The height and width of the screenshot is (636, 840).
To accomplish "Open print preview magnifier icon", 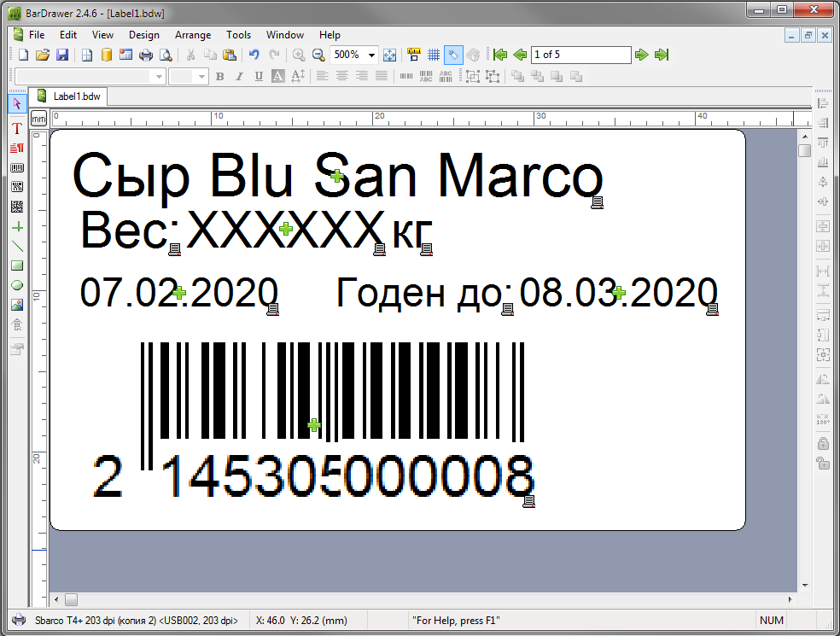I will click(166, 55).
